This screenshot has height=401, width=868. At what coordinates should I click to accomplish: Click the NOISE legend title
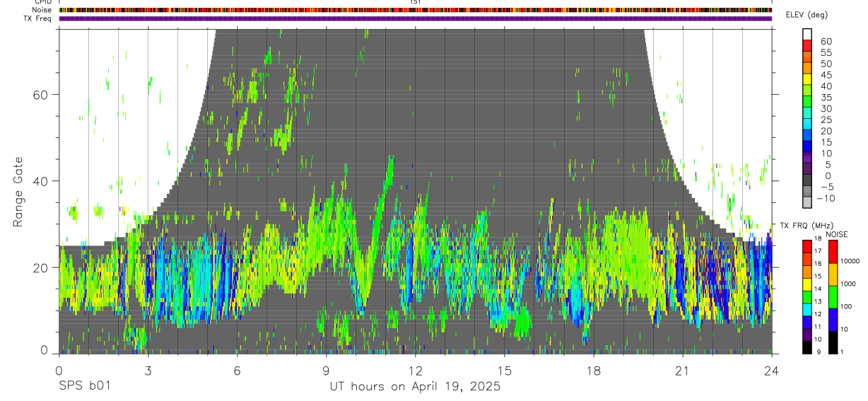836,234
